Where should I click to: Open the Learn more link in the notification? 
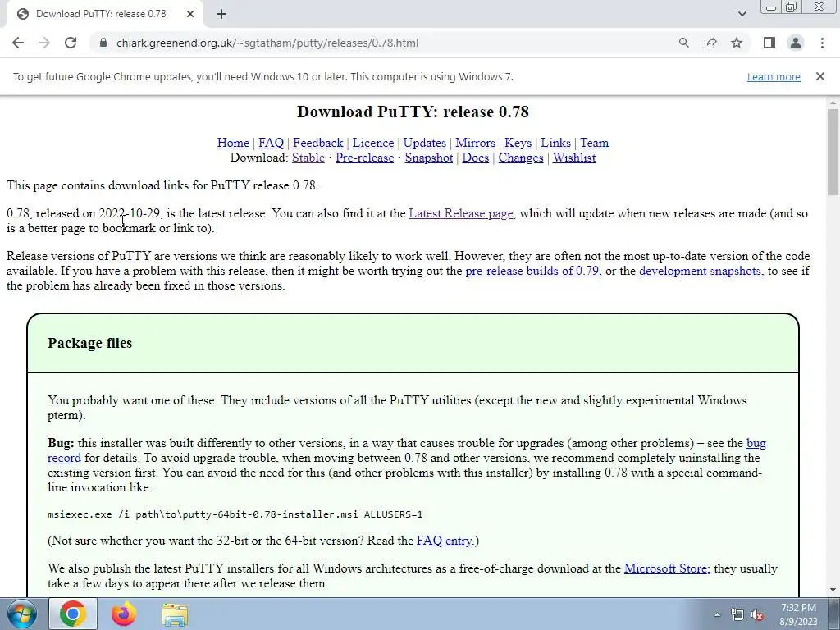[774, 76]
